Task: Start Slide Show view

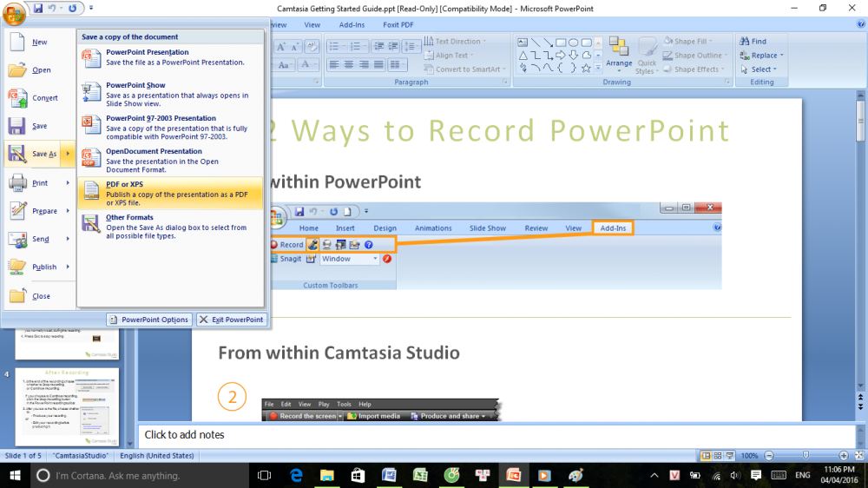Action: pyautogui.click(x=730, y=456)
